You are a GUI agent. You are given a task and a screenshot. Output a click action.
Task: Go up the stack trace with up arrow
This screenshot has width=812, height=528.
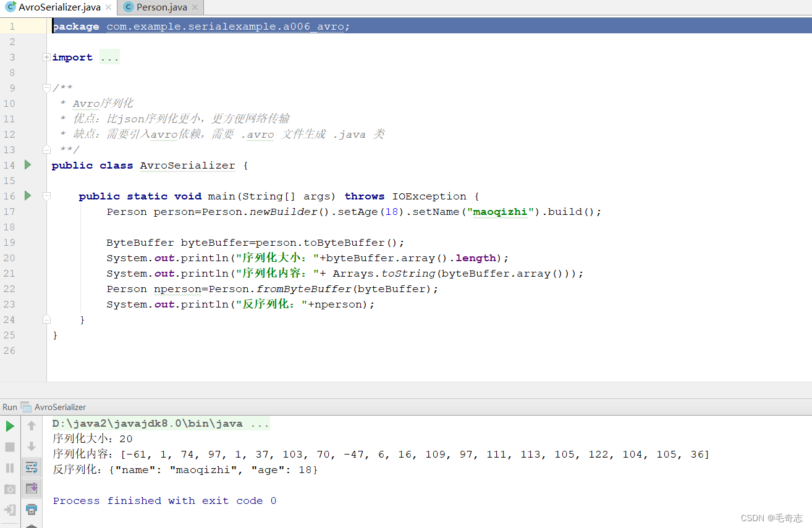coord(32,426)
